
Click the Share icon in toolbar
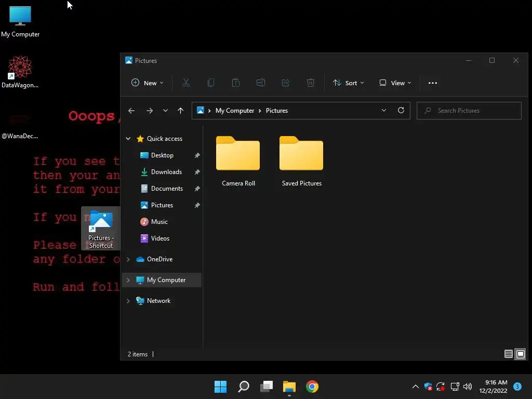pos(286,83)
